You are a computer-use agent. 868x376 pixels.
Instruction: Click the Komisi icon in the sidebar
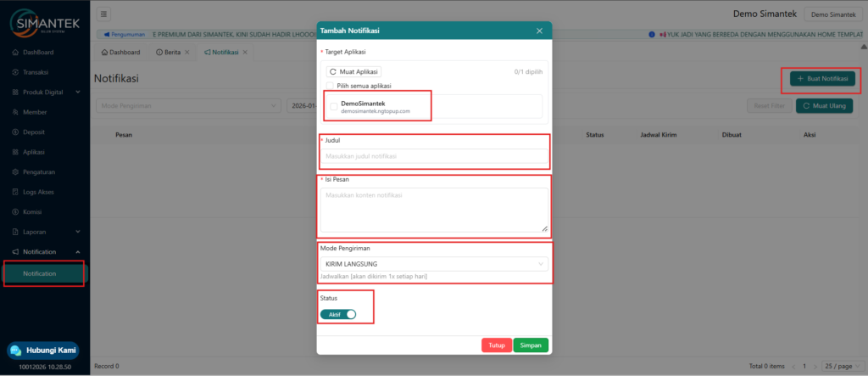(x=15, y=211)
